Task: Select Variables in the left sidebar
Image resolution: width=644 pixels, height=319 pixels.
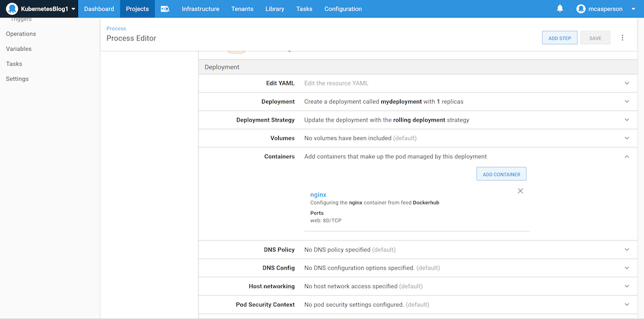Action: 19,49
